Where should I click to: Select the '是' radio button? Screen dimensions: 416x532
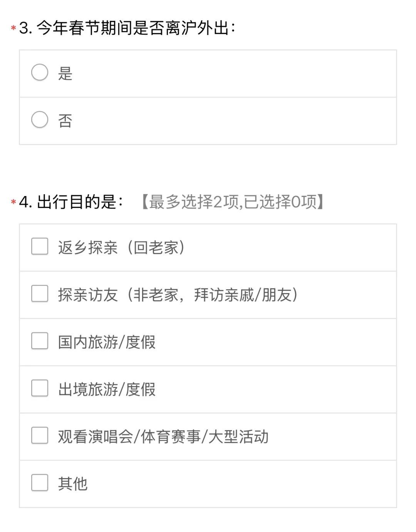pos(40,72)
